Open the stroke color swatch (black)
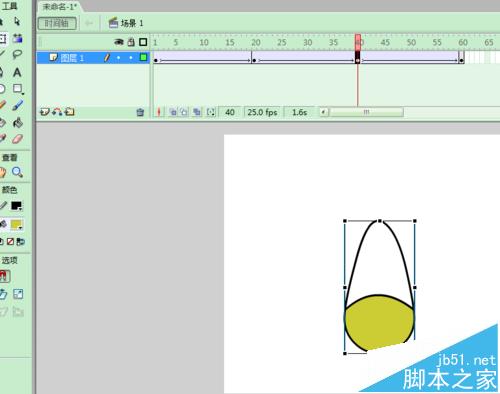The height and width of the screenshot is (394, 500). [16, 206]
